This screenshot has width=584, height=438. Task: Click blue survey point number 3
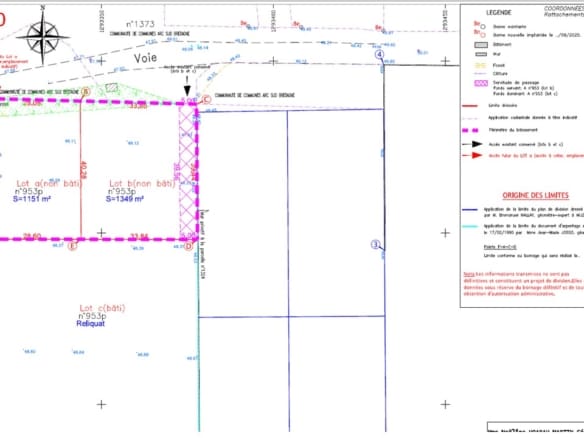[x=375, y=245]
